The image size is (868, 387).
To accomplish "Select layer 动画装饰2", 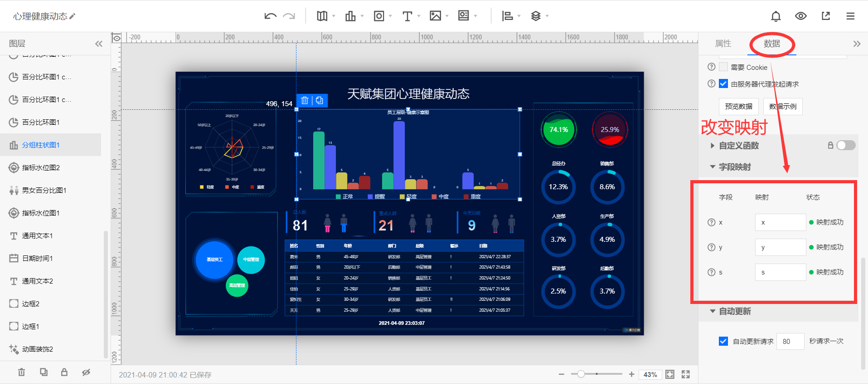I will coord(50,349).
